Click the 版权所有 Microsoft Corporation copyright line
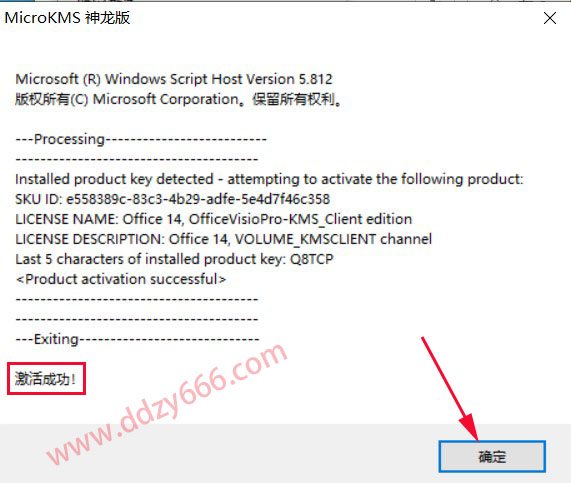 [x=179, y=99]
